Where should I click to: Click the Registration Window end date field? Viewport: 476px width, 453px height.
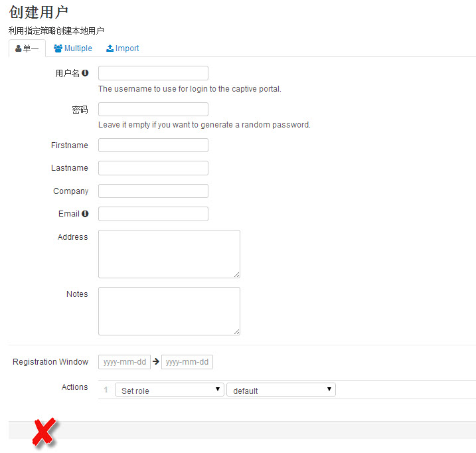(187, 362)
